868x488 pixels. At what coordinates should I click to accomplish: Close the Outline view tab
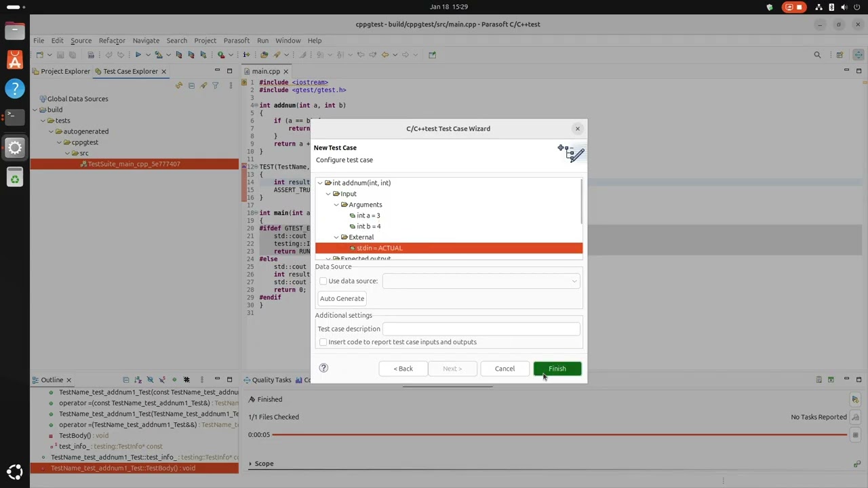click(68, 380)
